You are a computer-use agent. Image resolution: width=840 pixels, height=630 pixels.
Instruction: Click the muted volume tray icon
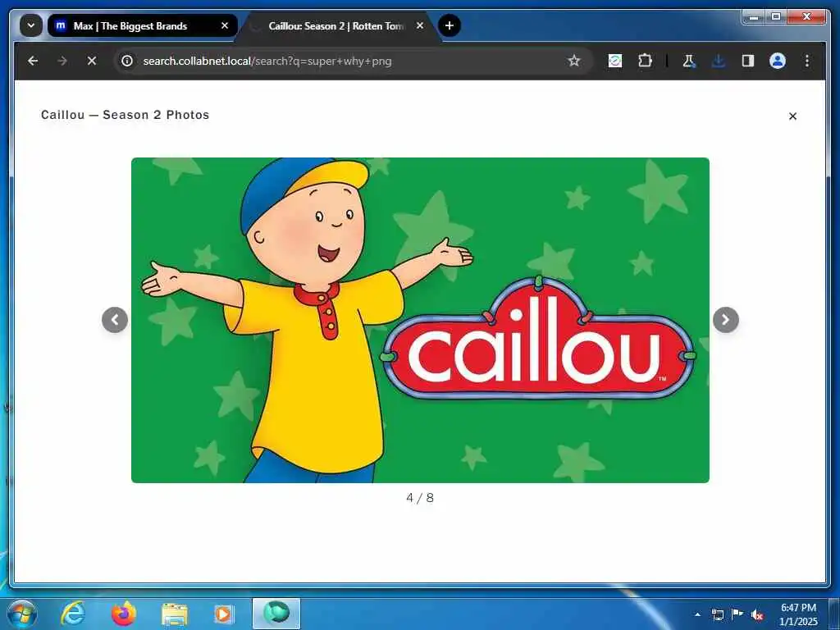coord(757,615)
